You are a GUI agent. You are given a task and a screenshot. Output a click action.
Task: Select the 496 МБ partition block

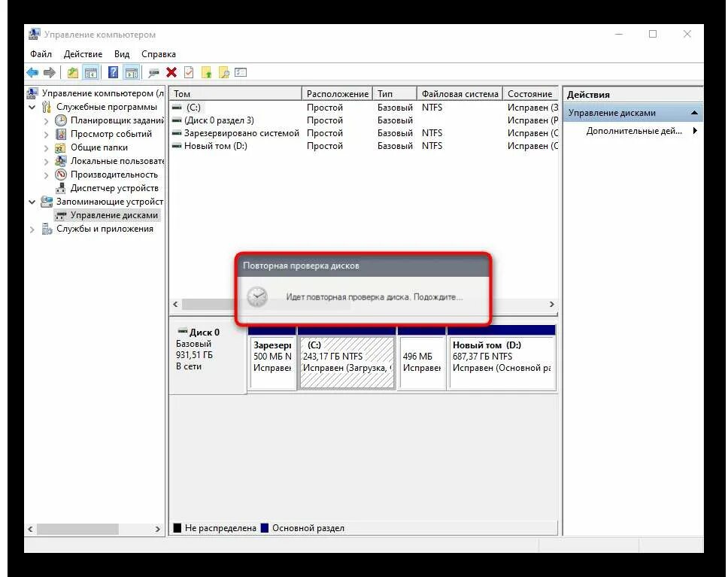(x=421, y=363)
